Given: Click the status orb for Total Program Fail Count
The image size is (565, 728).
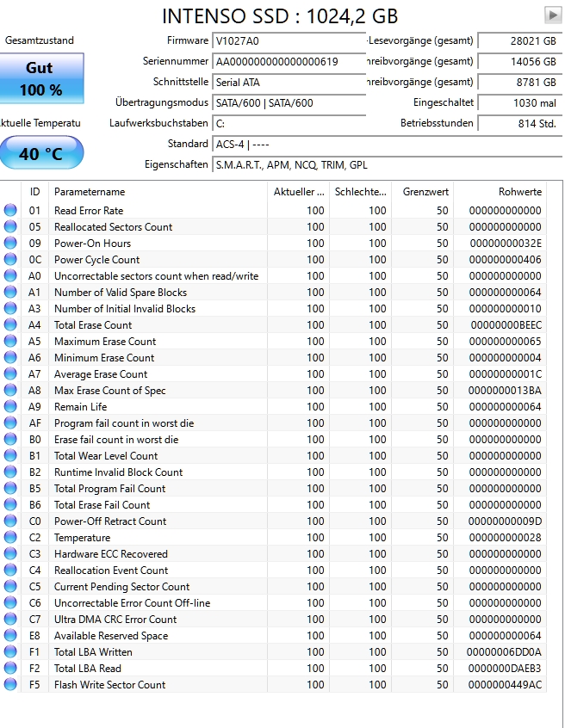Looking at the screenshot, I should 10,489.
